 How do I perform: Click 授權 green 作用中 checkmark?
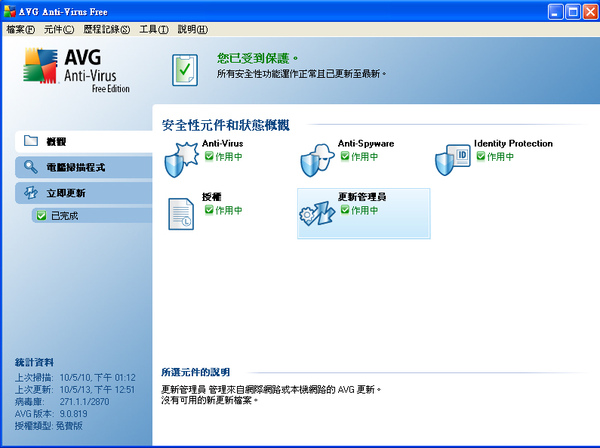[209, 210]
